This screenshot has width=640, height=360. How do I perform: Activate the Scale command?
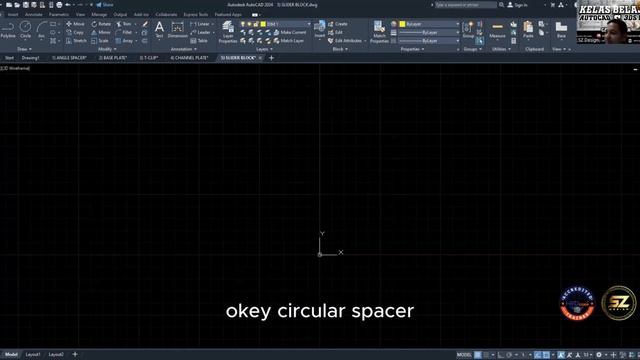(100, 41)
